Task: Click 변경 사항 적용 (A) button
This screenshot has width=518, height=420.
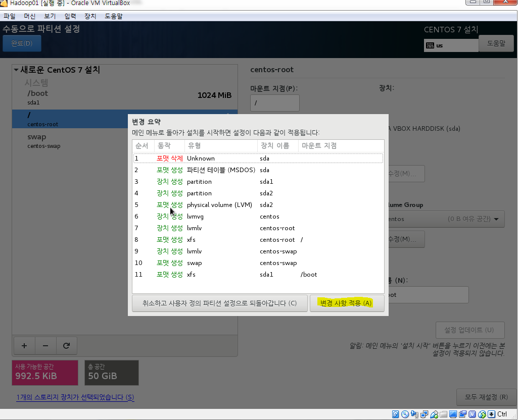Action: click(347, 303)
